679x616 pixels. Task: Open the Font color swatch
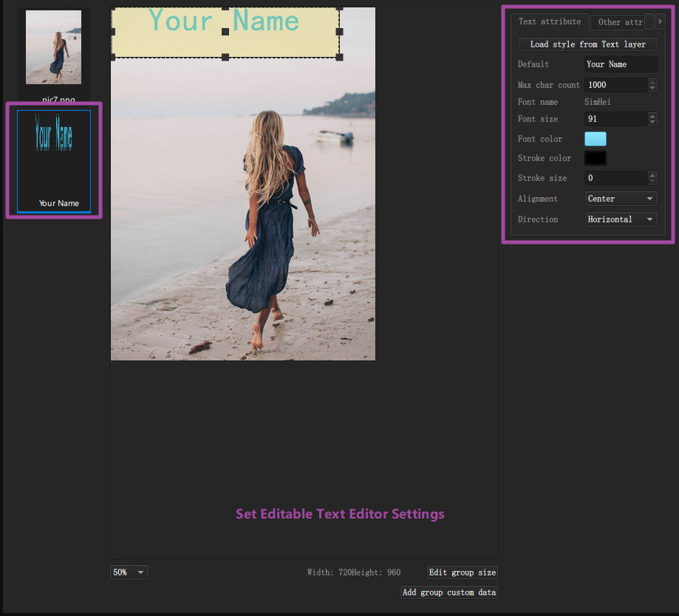596,139
